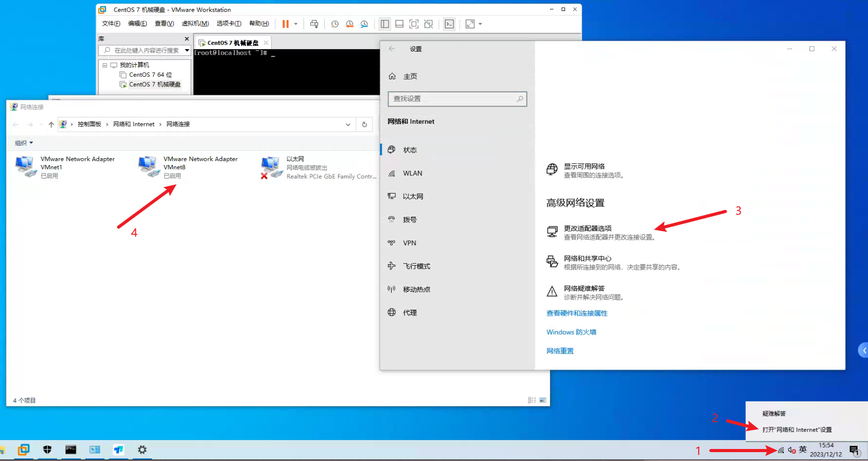Click 查看硬件和连接属性 link

[x=577, y=313]
